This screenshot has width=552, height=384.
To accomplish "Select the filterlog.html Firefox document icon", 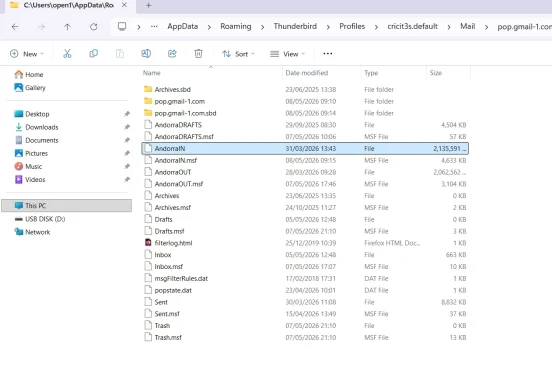I will click(x=148, y=243).
